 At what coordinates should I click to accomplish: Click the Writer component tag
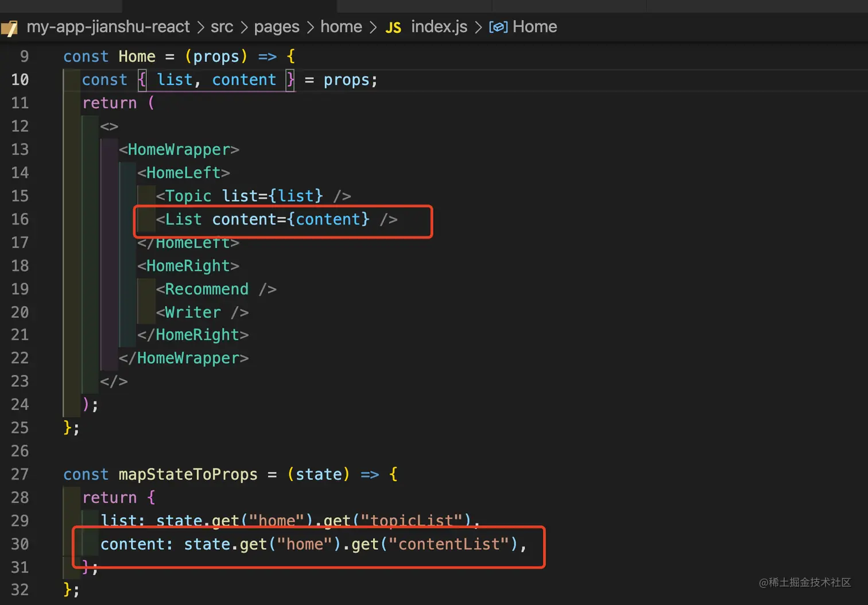[x=192, y=312]
